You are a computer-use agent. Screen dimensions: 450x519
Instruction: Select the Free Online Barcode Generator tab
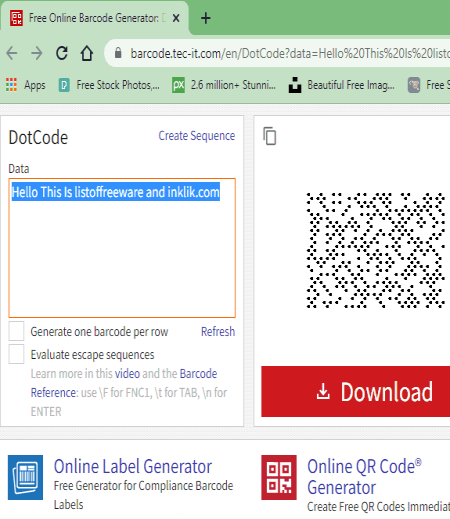click(95, 18)
